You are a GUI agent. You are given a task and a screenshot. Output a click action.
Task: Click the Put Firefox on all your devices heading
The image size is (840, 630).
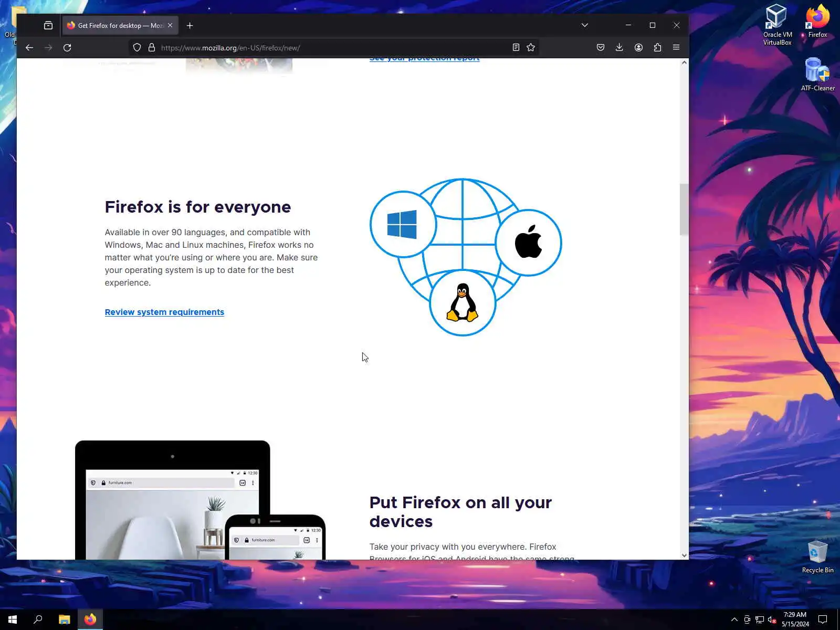click(x=460, y=512)
